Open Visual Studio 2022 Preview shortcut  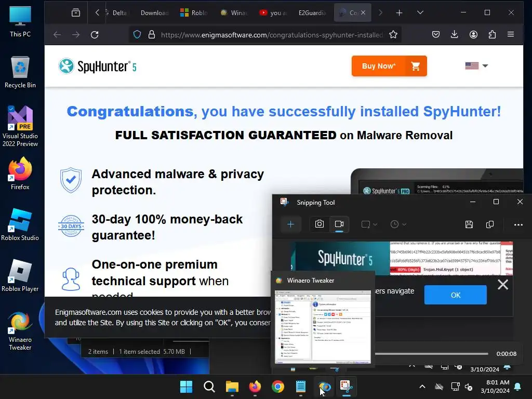point(20,126)
